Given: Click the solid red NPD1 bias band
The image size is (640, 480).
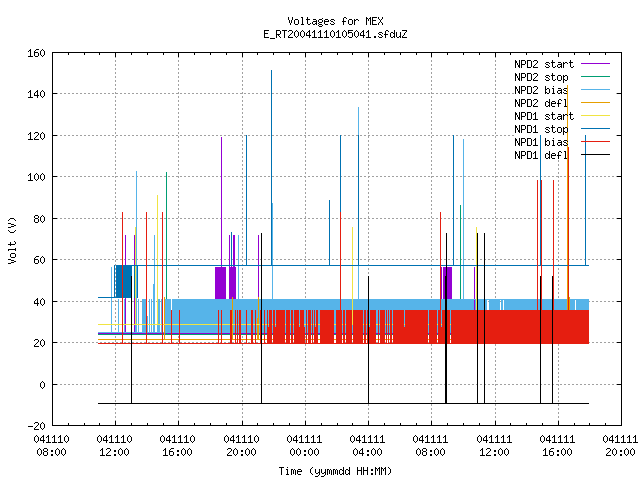Looking at the screenshot, I should click(x=518, y=327).
